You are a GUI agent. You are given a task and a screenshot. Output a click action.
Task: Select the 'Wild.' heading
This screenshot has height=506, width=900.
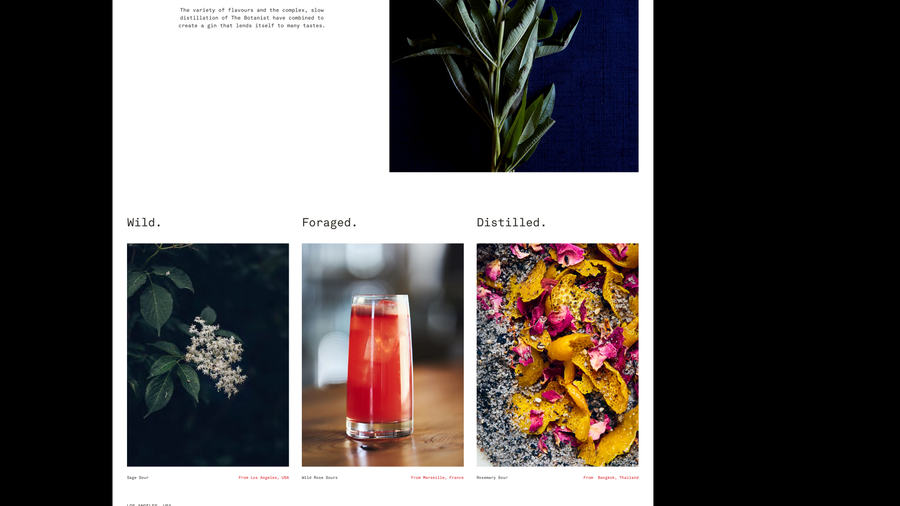pos(144,223)
